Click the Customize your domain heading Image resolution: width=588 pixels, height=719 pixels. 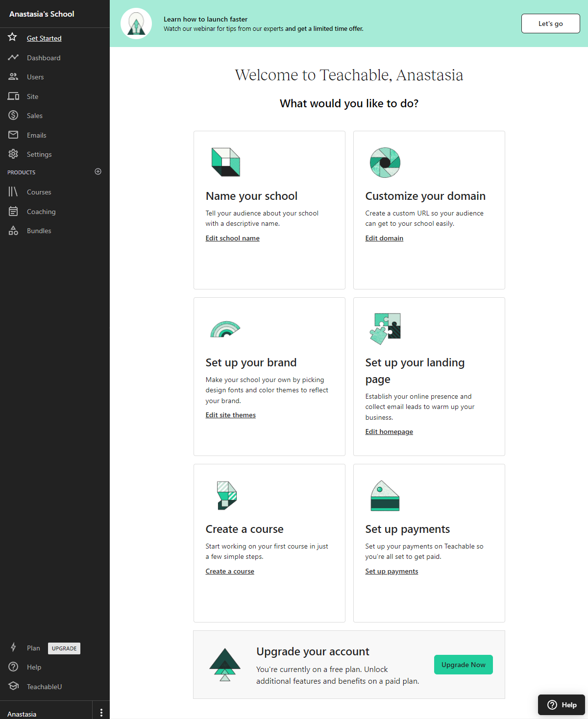[425, 196]
